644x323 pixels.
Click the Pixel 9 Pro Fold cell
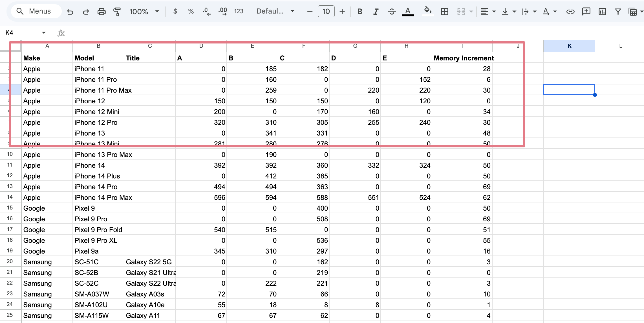pos(98,230)
